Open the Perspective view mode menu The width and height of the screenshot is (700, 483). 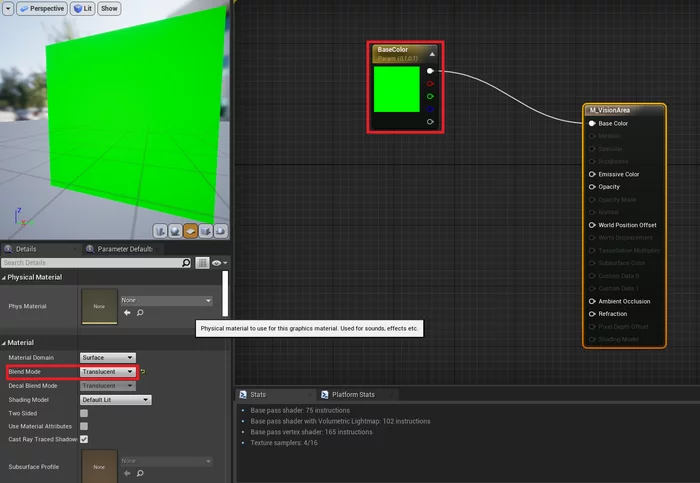click(42, 8)
